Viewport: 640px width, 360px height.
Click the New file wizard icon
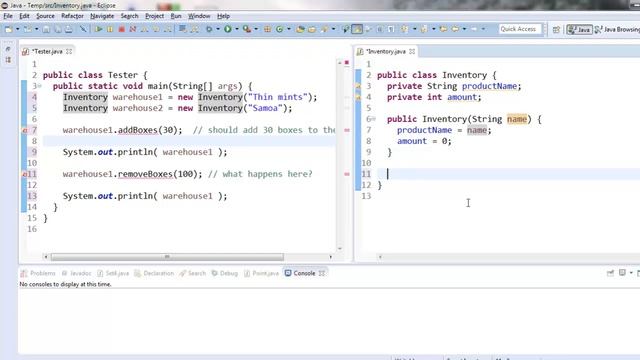8,29
